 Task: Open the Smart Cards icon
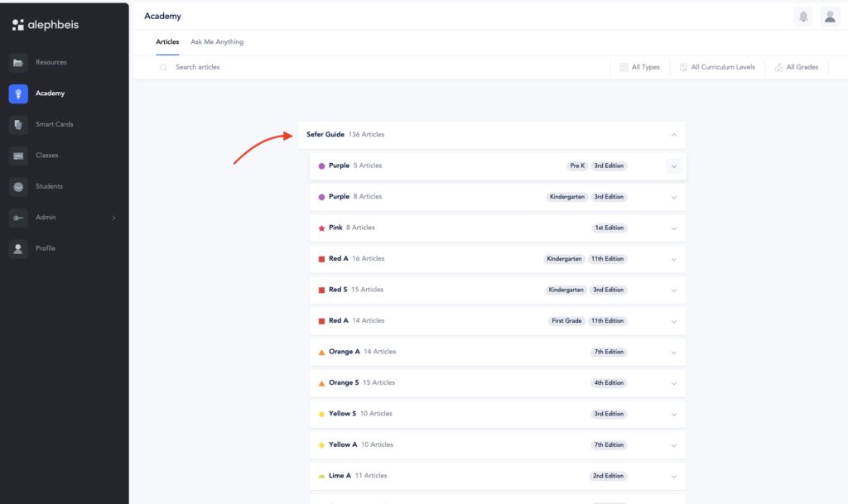coord(18,125)
